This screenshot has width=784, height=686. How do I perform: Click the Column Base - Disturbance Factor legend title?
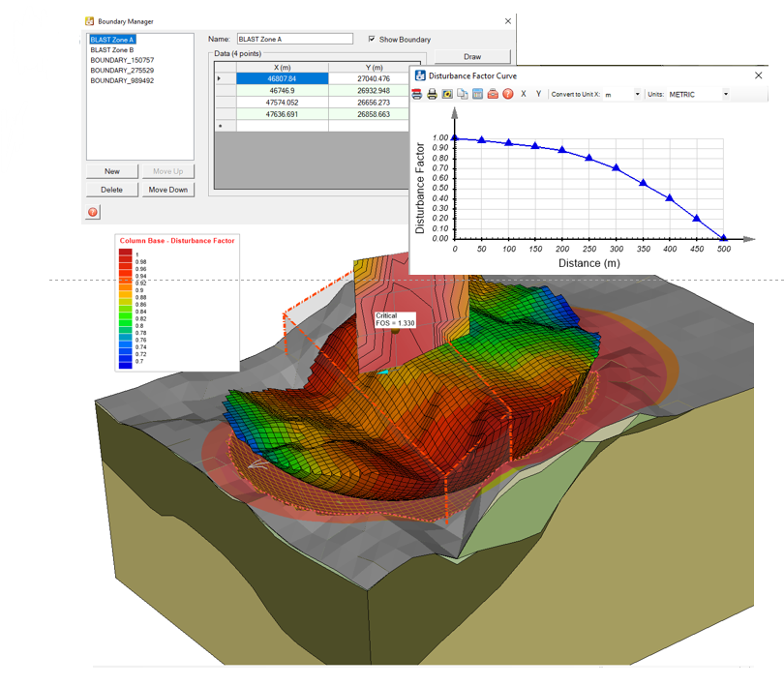(x=177, y=241)
